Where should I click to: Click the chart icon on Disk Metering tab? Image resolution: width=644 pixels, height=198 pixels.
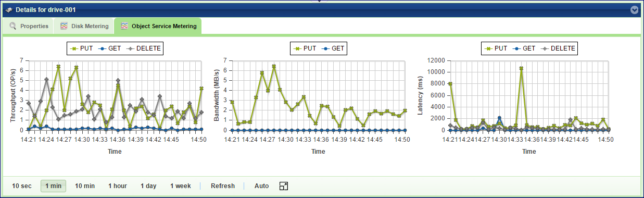64,26
